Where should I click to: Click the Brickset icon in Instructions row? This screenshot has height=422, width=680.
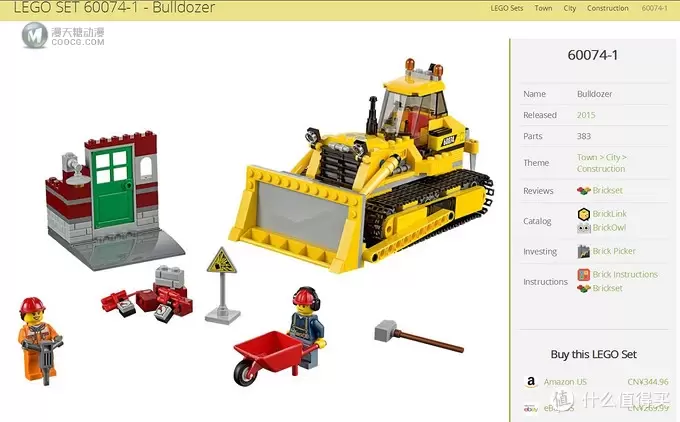pyautogui.click(x=584, y=288)
